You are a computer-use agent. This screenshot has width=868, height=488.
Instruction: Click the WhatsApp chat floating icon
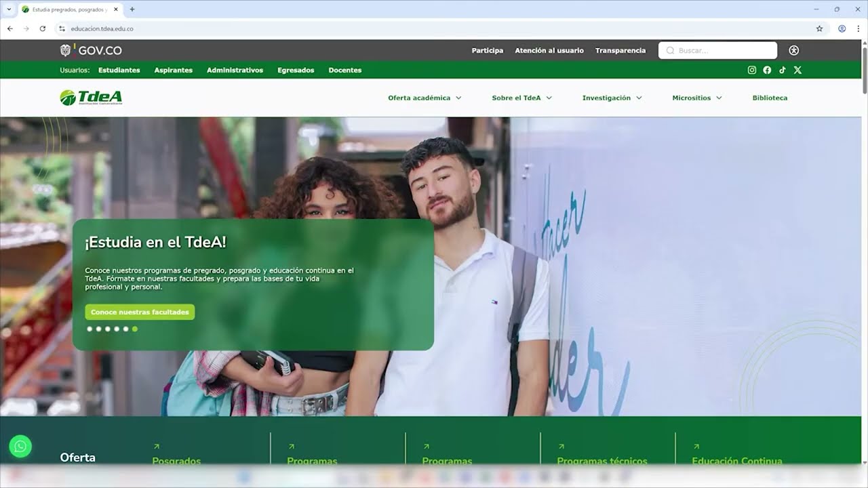tap(20, 446)
